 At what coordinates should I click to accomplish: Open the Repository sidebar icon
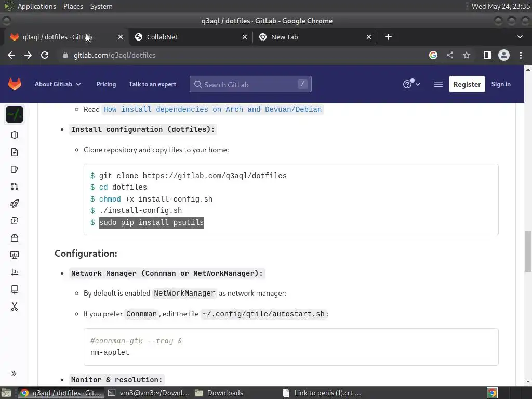[x=15, y=152]
